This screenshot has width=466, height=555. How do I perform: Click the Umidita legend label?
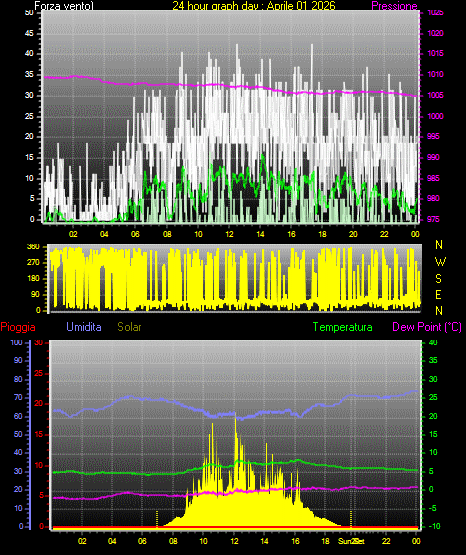pos(84,327)
